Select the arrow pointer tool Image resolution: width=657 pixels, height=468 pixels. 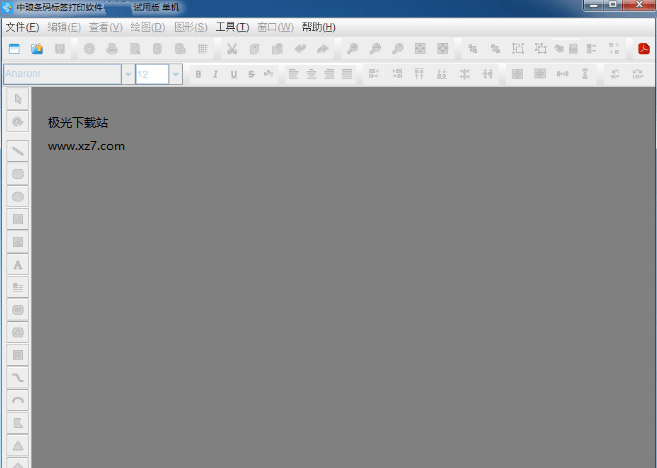point(18,99)
